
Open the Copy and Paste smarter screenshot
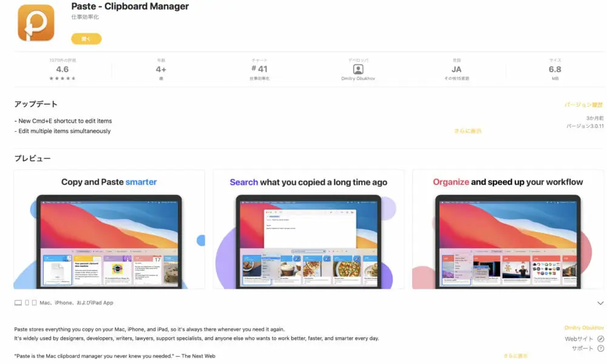pos(109,229)
